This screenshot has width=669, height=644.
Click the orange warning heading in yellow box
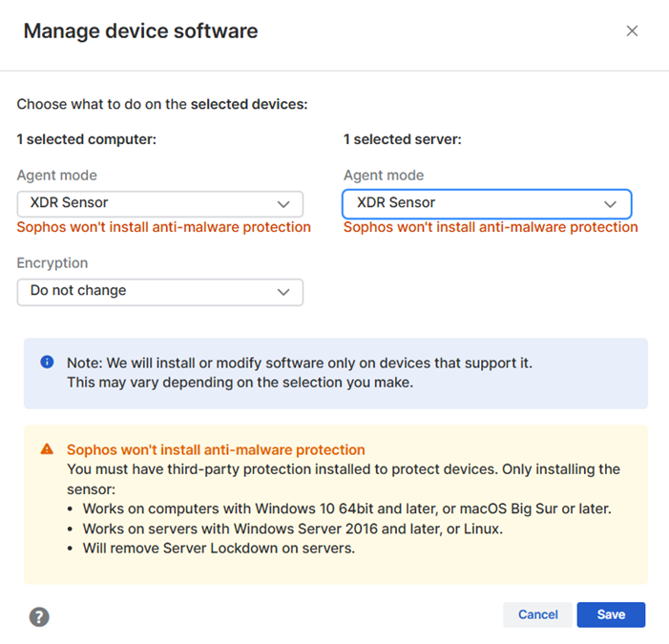tap(216, 449)
